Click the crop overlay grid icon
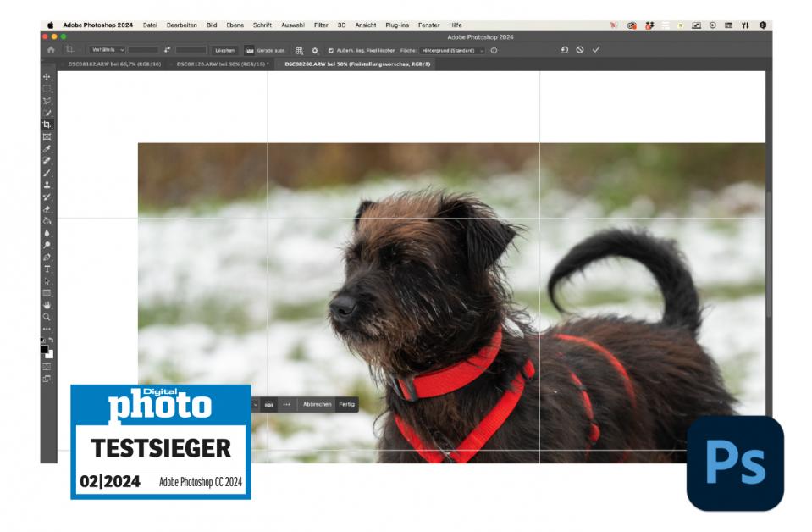 [x=299, y=50]
